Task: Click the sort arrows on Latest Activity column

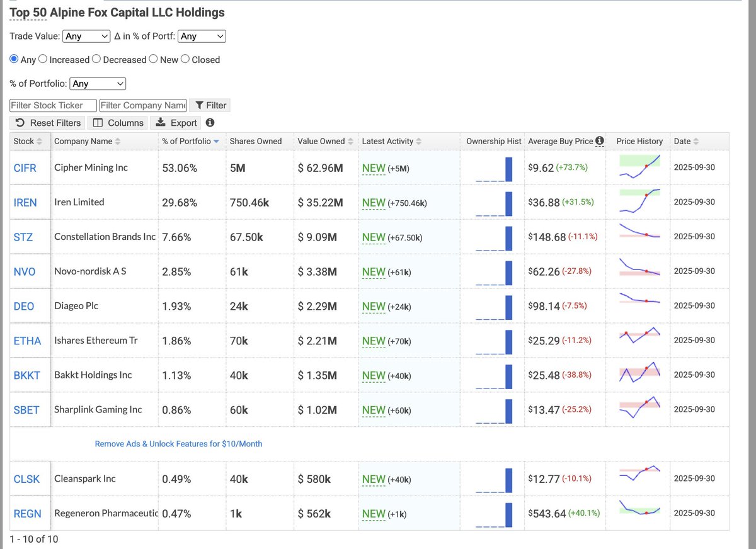Action: point(419,142)
